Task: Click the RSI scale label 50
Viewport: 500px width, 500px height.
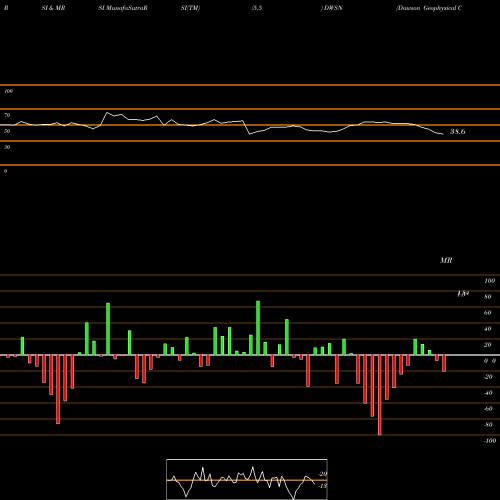Action: point(7,131)
